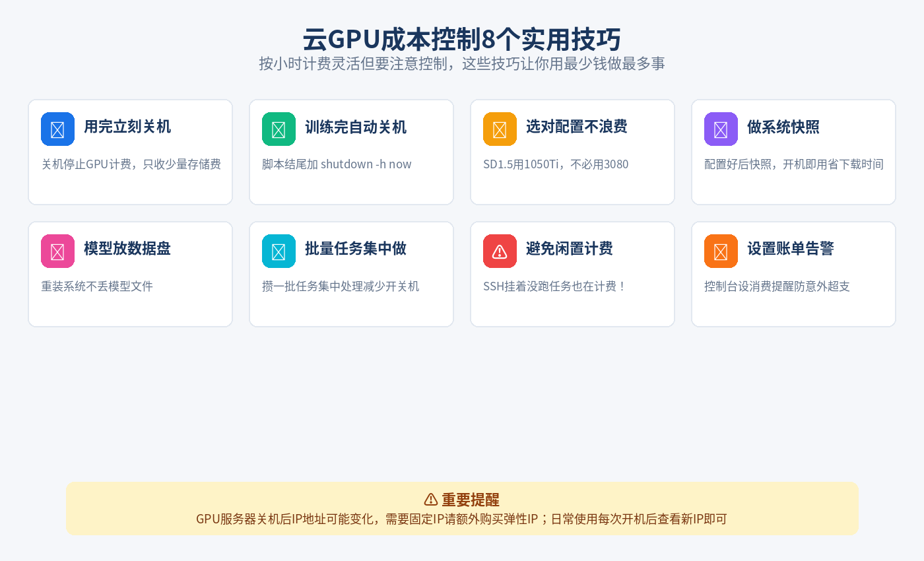Select the subtitle starting with 按小时计费灵活
The height and width of the screenshot is (561, 924).
(462, 63)
